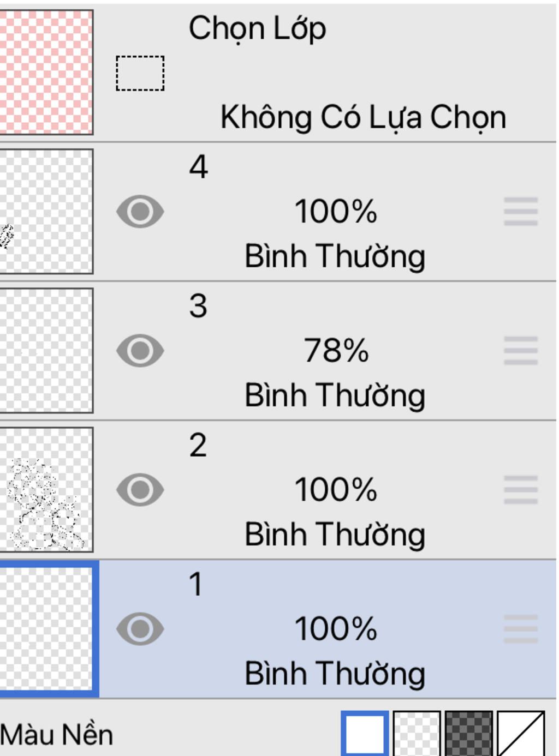Toggle visibility of layer 3

pyautogui.click(x=140, y=351)
